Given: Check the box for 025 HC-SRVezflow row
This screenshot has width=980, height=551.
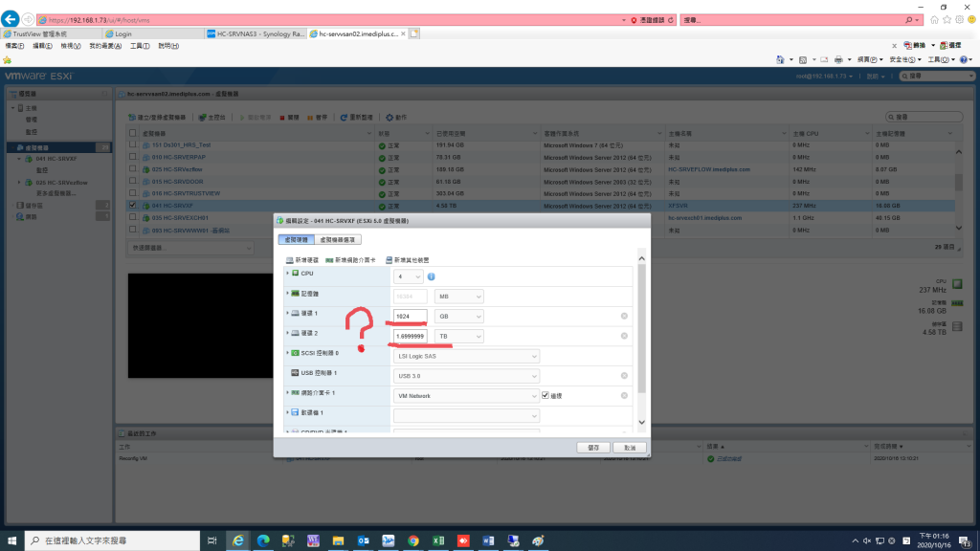Looking at the screenshot, I should pos(132,168).
